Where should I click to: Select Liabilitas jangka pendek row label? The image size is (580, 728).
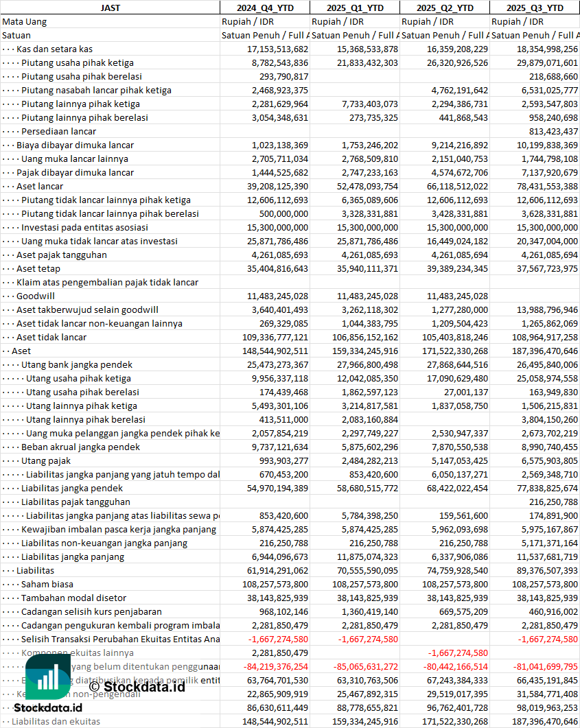click(x=72, y=489)
